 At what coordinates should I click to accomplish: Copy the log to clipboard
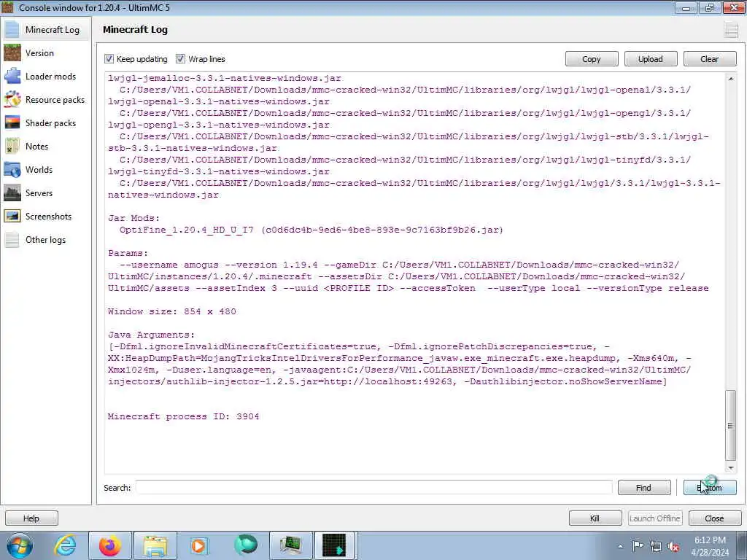point(591,59)
